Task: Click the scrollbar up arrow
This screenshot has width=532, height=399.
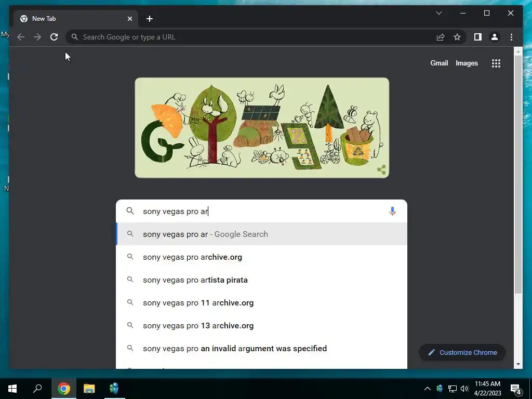Action: click(518, 51)
